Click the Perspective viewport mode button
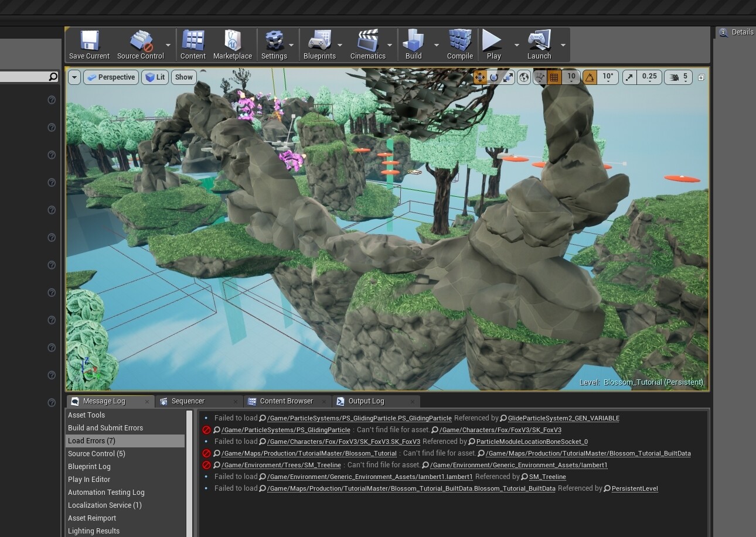The width and height of the screenshot is (756, 537). pos(111,77)
